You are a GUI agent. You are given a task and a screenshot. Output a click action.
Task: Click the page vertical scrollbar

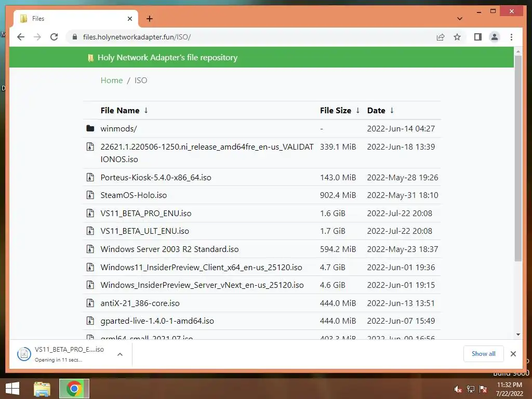coord(518,158)
